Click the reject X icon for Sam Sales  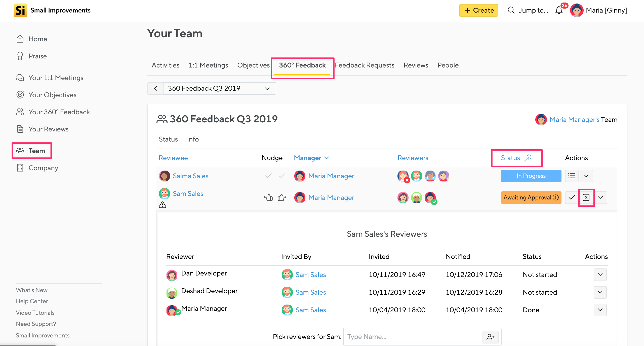(x=586, y=197)
